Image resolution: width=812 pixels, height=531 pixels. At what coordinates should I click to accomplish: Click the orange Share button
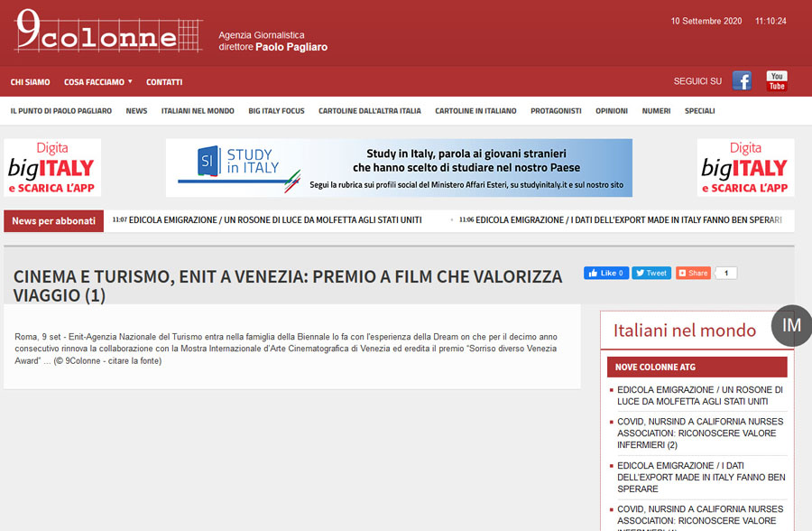click(x=693, y=273)
